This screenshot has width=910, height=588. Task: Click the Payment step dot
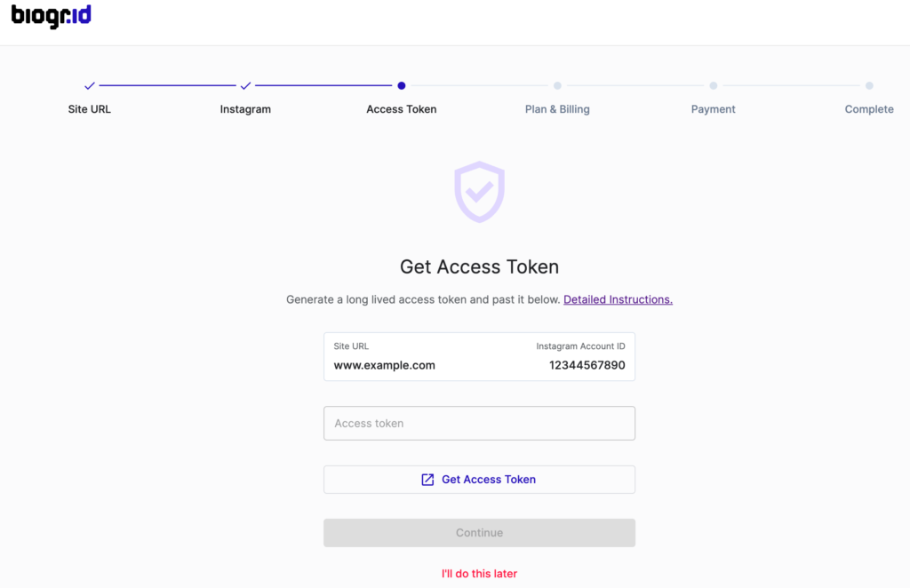pyautogui.click(x=714, y=86)
